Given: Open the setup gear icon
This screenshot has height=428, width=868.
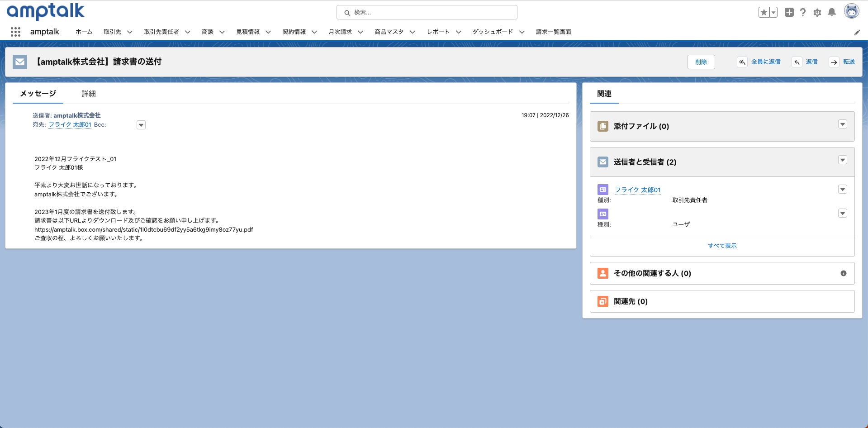Looking at the screenshot, I should pyautogui.click(x=817, y=13).
